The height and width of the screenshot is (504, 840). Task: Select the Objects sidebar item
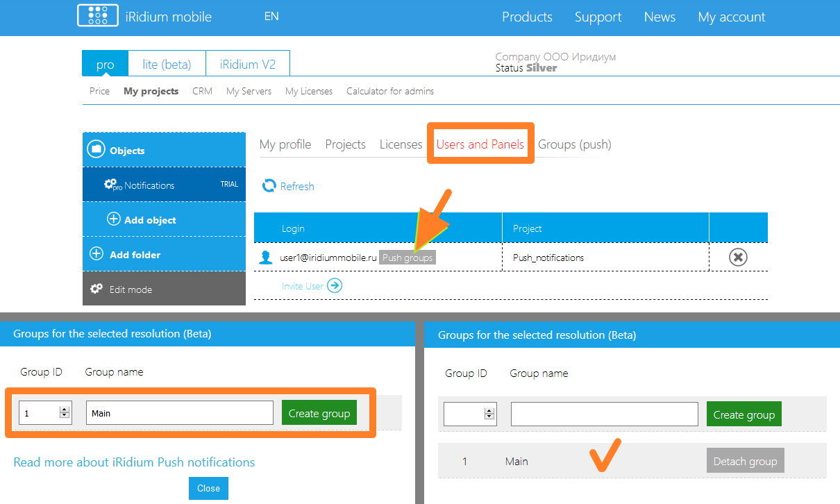pyautogui.click(x=164, y=150)
